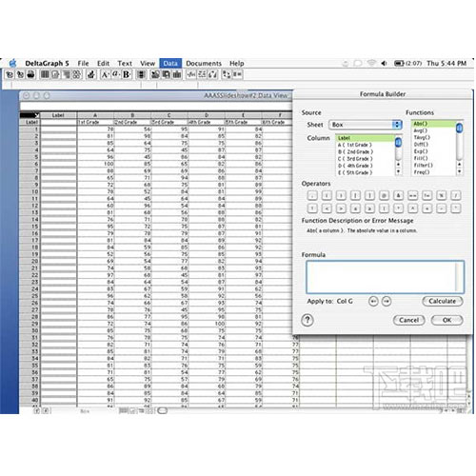Click the right arrow beside Apply to
The height and width of the screenshot is (476, 476).
[x=387, y=301]
